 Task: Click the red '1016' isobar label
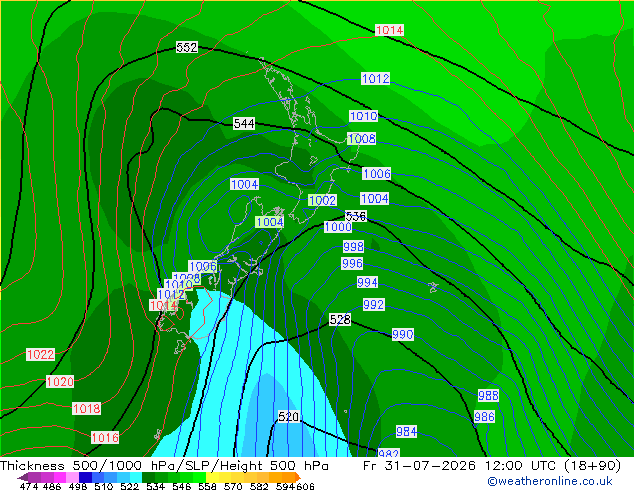[105, 437]
